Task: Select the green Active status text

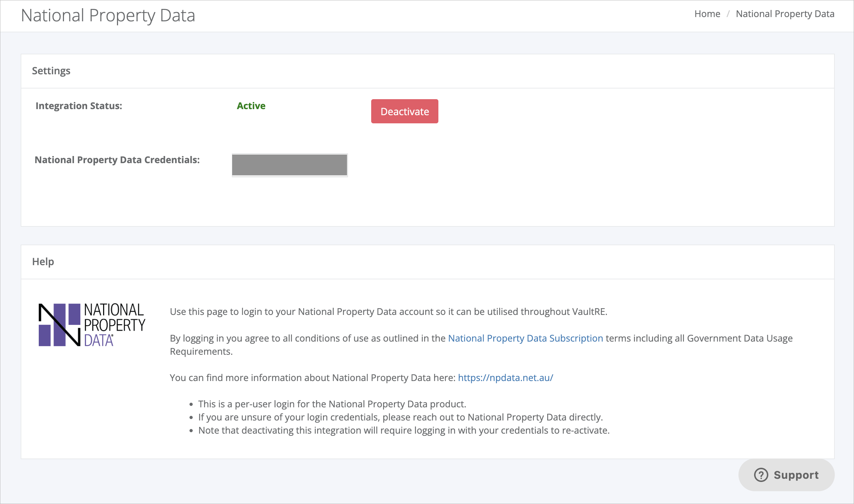Action: (x=251, y=106)
